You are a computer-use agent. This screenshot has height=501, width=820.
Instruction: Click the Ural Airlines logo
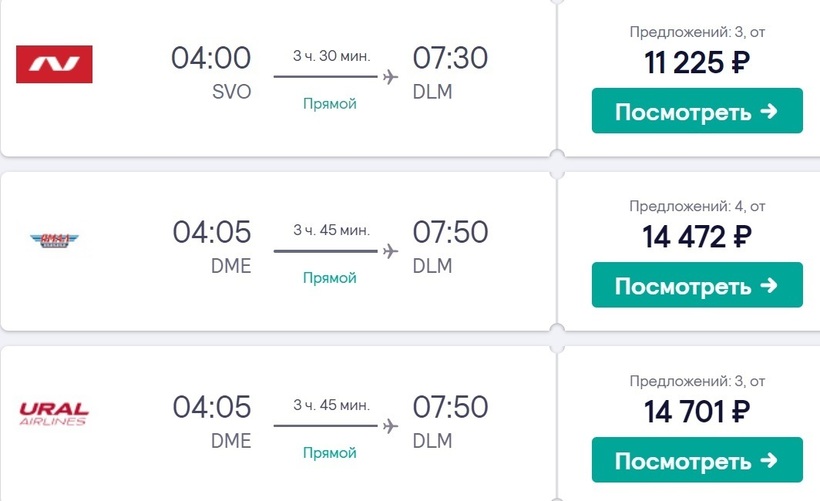tap(54, 413)
